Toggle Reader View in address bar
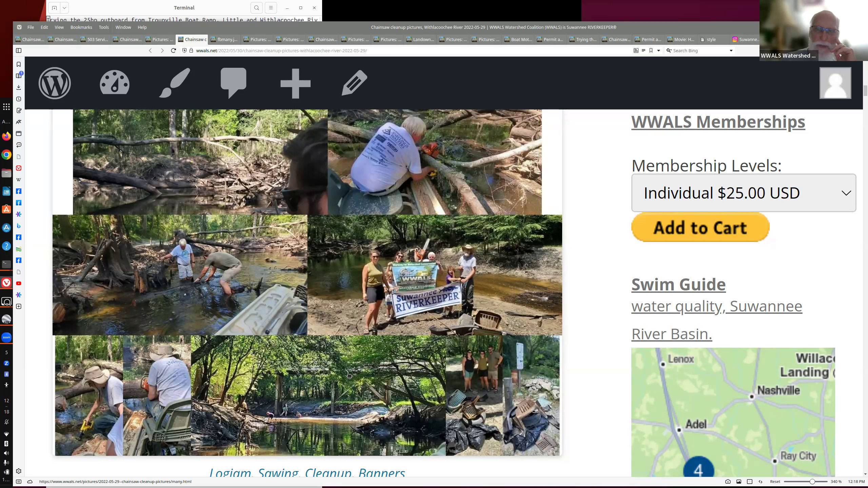This screenshot has width=868, height=488. [x=644, y=50]
